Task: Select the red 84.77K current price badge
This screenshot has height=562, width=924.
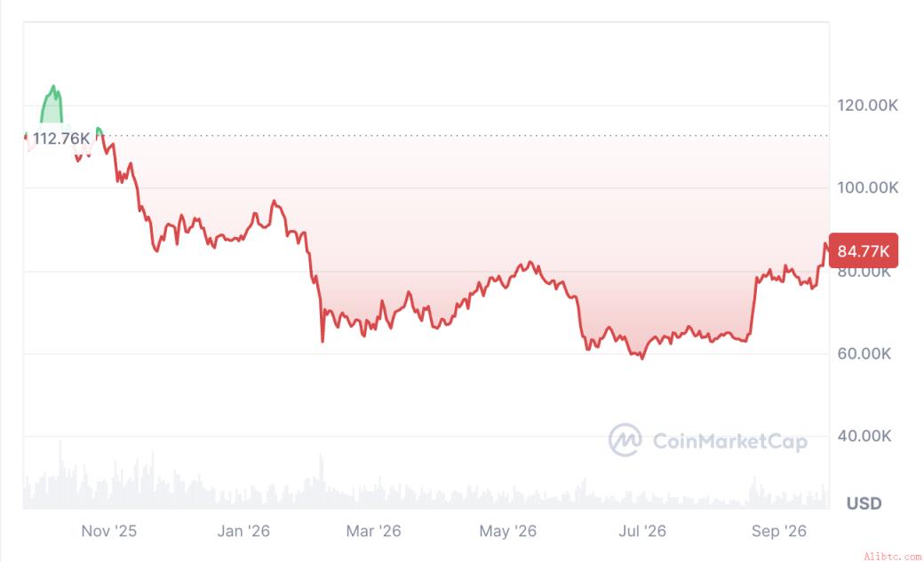Action: (x=864, y=251)
